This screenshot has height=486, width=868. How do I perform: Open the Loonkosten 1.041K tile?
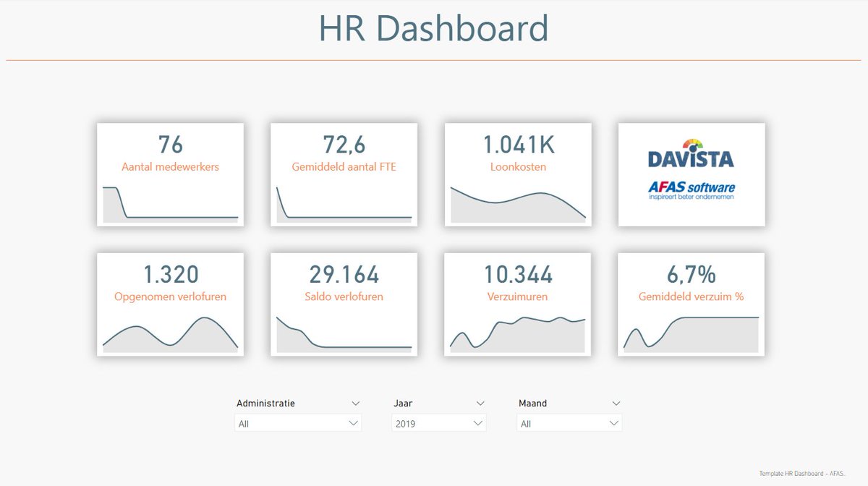click(x=517, y=174)
